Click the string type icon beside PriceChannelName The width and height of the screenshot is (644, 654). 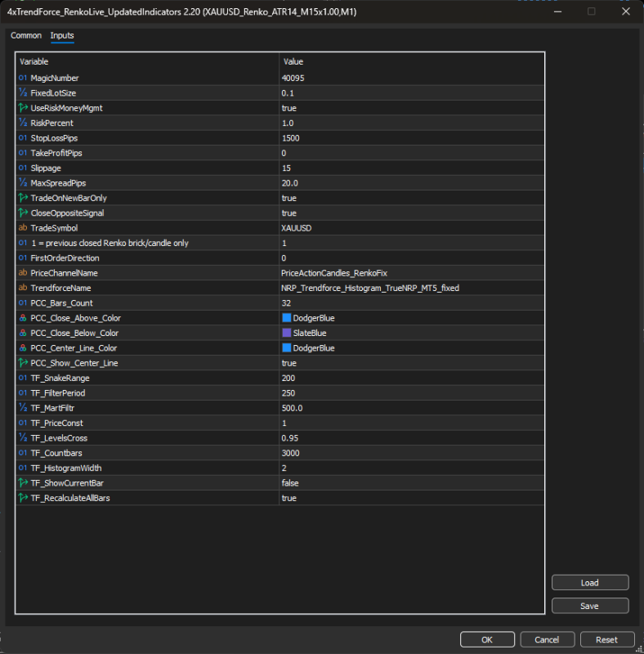tap(23, 273)
